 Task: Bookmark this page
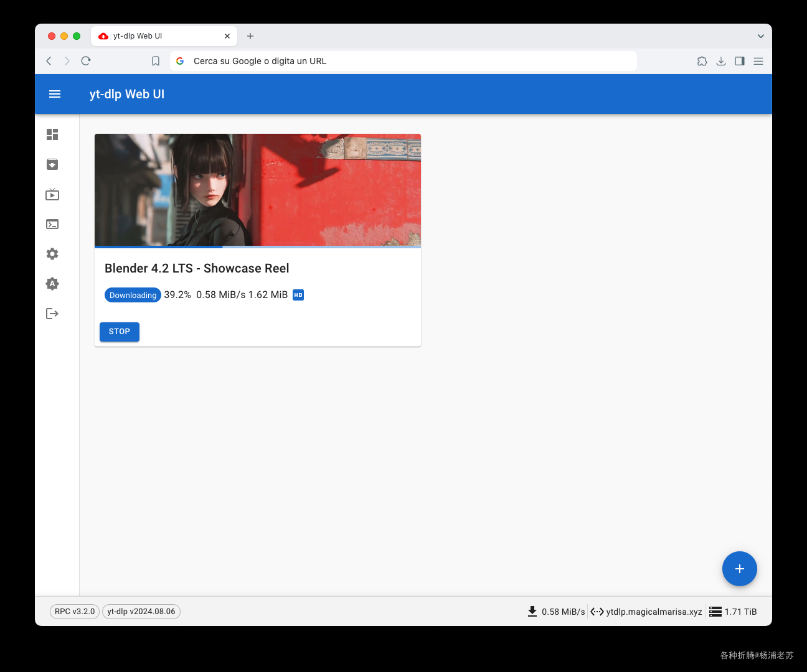point(156,61)
